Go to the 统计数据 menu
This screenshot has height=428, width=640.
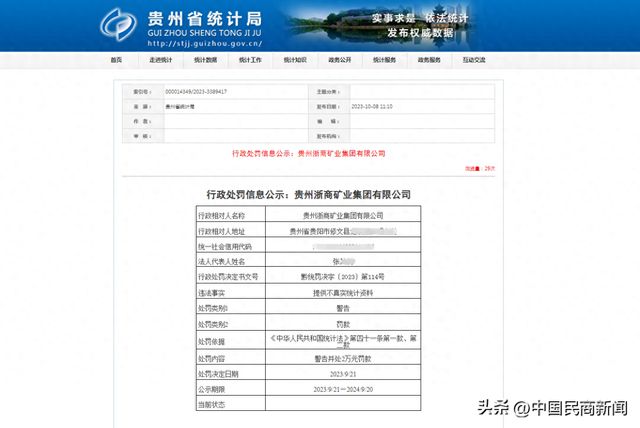[206, 60]
